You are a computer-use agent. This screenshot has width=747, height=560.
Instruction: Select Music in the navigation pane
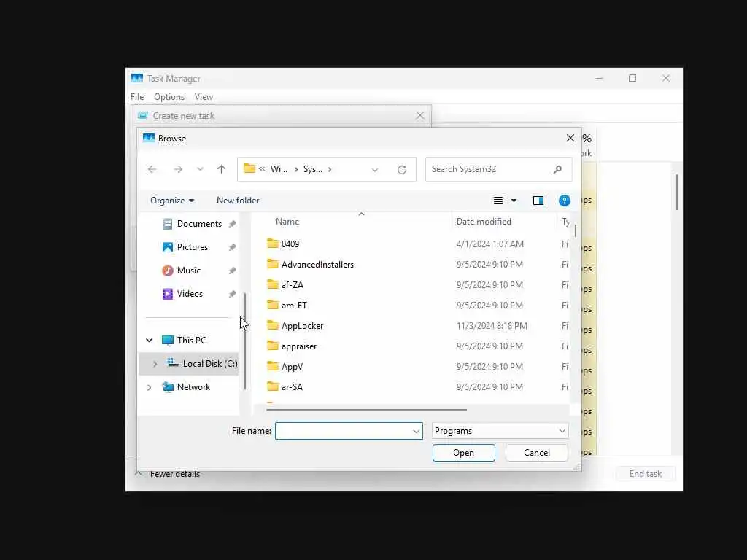pyautogui.click(x=189, y=271)
